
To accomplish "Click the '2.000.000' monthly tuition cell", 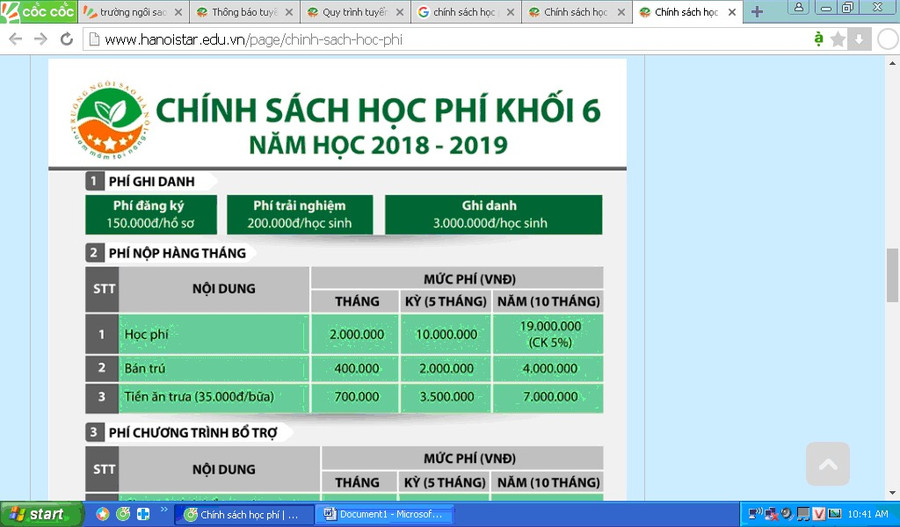I will 355,334.
